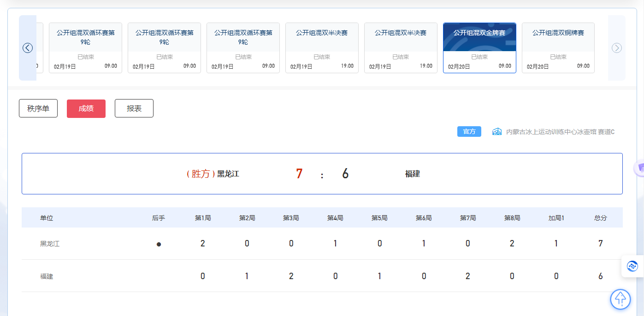Viewport: 644px width, 316px height.
Task: Select the 公开组混双金牌赛 match card
Action: [479, 48]
